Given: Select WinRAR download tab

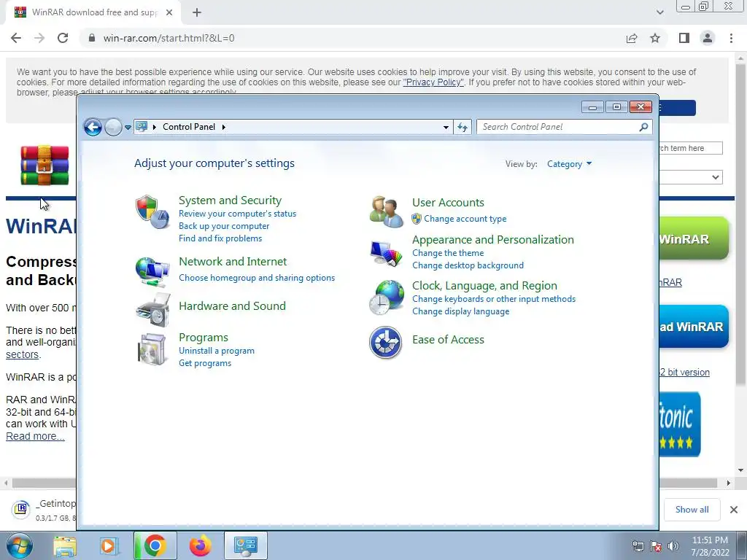Looking at the screenshot, I should pyautogui.click(x=93, y=12).
